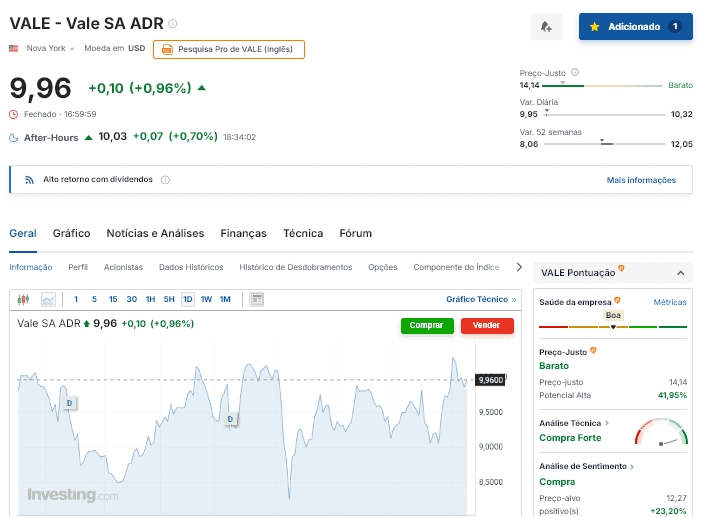The image size is (703, 517).
Task: Set chart interval to 1H
Action: (x=150, y=299)
